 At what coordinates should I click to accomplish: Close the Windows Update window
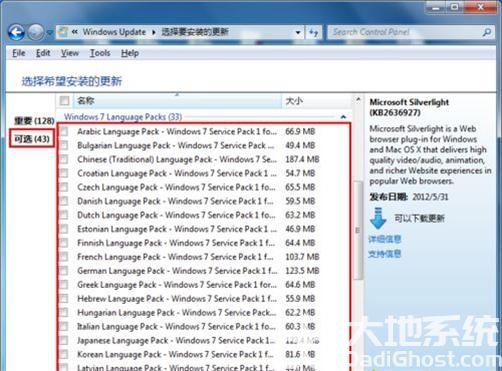(x=480, y=7)
